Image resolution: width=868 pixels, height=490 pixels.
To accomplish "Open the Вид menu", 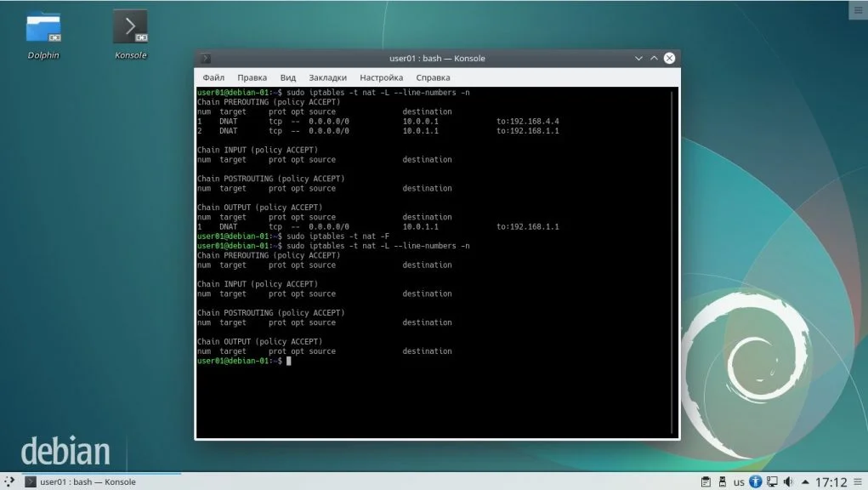I will [288, 77].
